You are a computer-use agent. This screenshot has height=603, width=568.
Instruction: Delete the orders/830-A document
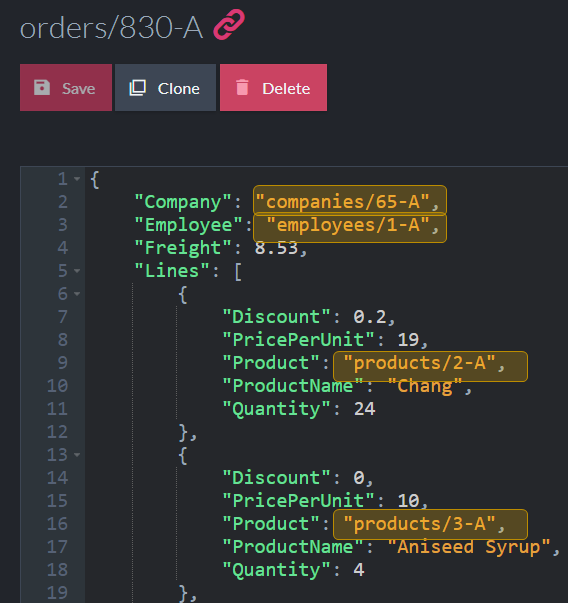[273, 88]
